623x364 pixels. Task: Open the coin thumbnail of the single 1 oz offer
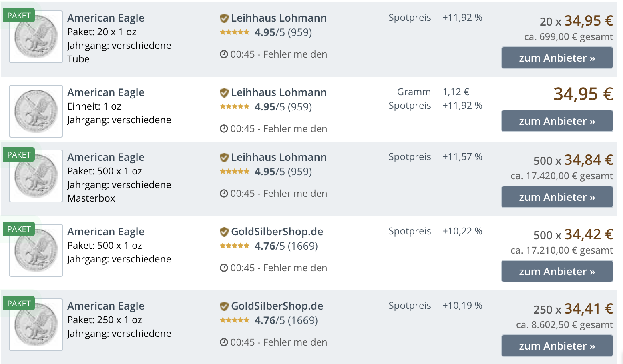(36, 111)
